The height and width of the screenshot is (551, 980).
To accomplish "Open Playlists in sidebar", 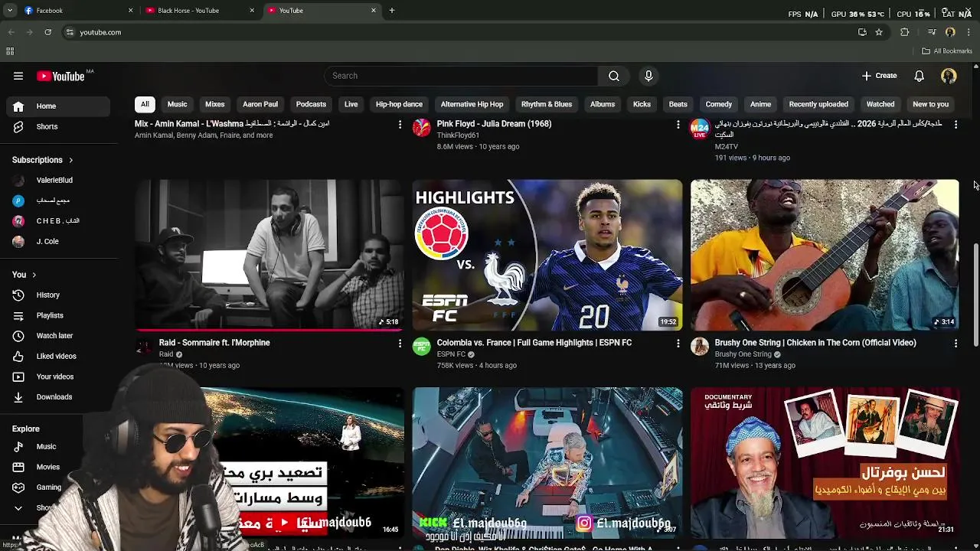I will pos(60,315).
